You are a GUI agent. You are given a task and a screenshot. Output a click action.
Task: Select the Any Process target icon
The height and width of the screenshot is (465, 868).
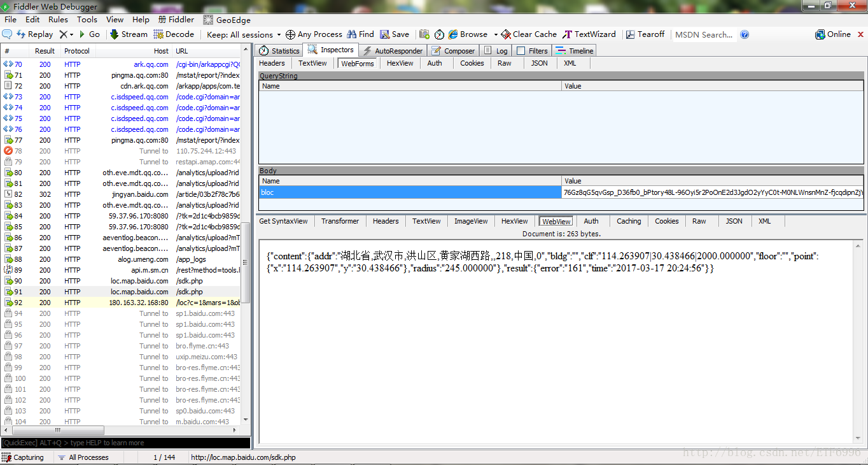point(290,34)
